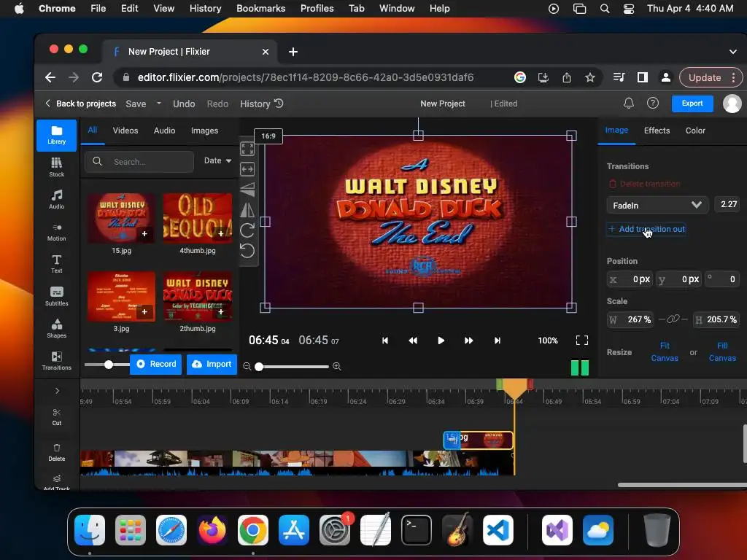Switch to the Audio library tab

tap(164, 131)
